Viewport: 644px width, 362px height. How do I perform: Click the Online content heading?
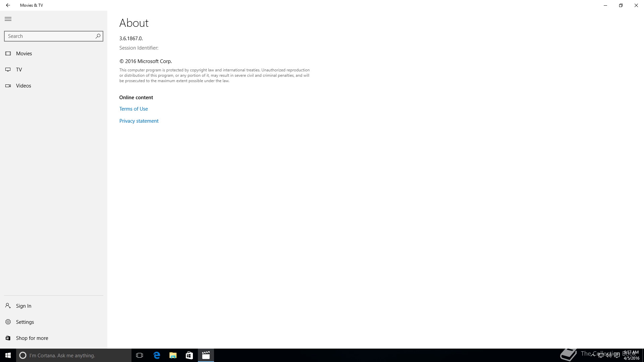(x=136, y=98)
